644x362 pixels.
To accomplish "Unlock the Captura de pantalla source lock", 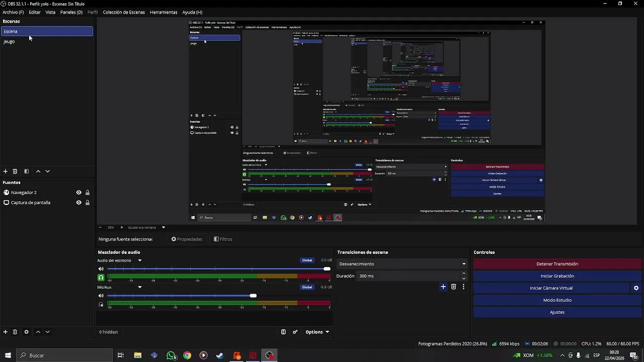I will 88,203.
